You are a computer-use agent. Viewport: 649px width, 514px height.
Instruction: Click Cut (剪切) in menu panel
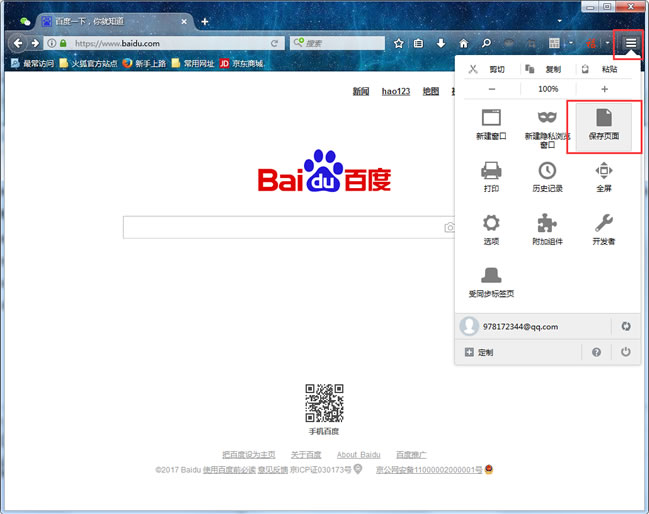(x=491, y=69)
